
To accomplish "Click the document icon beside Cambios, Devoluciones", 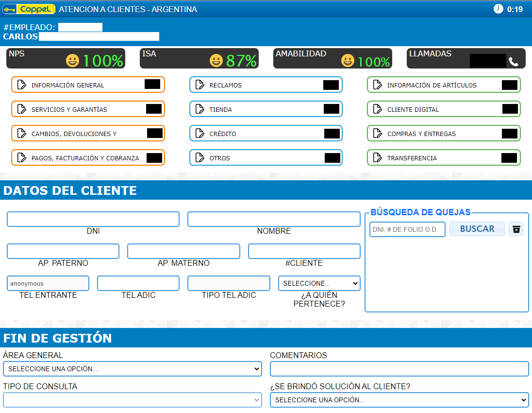I will (x=22, y=134).
